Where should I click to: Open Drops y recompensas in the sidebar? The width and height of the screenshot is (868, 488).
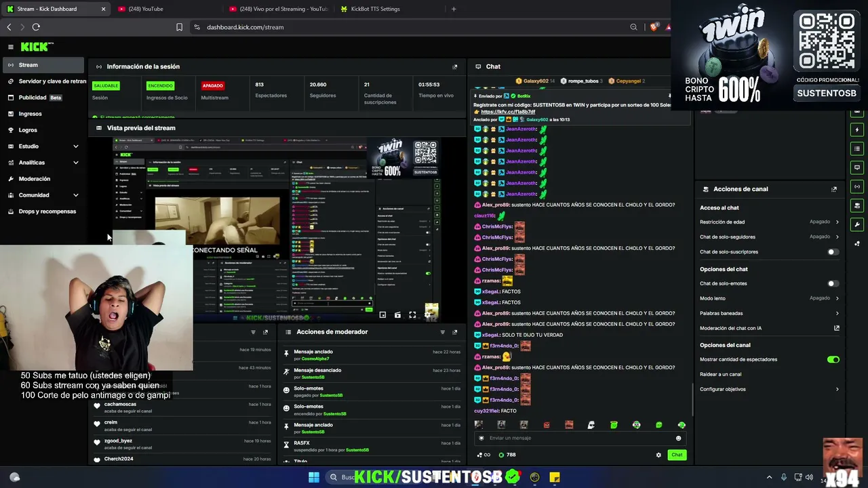[x=43, y=211]
